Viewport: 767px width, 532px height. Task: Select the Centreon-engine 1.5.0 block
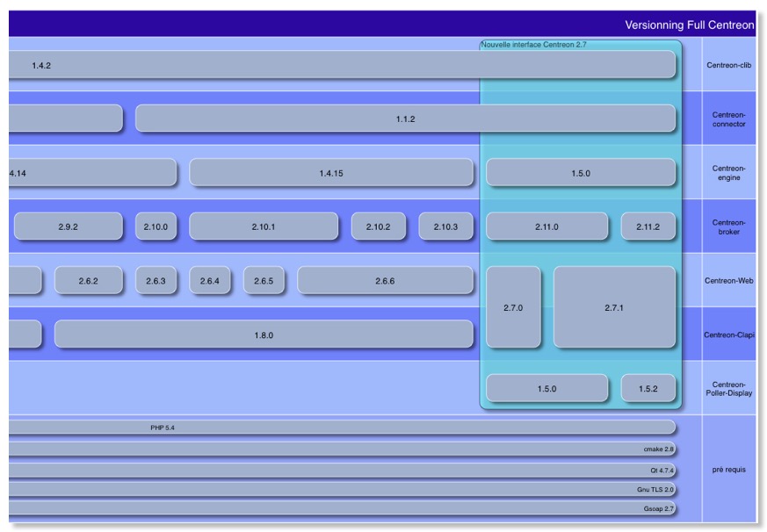point(581,173)
